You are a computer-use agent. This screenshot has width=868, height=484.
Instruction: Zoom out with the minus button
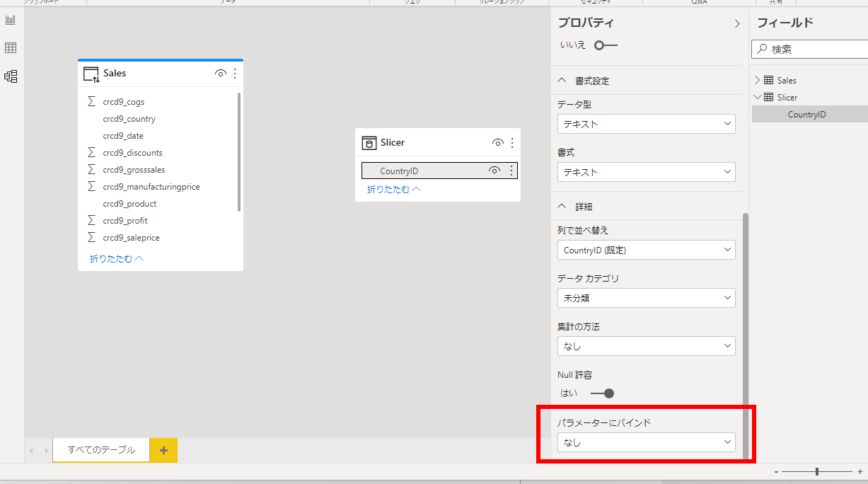click(x=776, y=471)
